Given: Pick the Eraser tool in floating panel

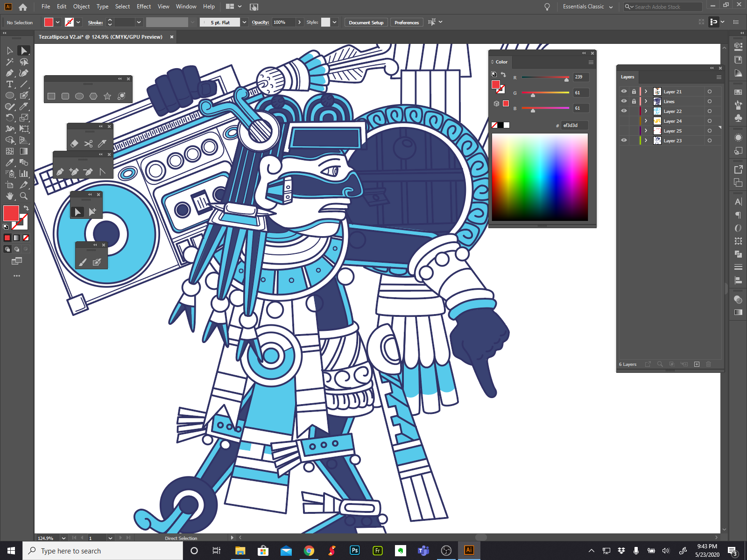Looking at the screenshot, I should [x=74, y=144].
